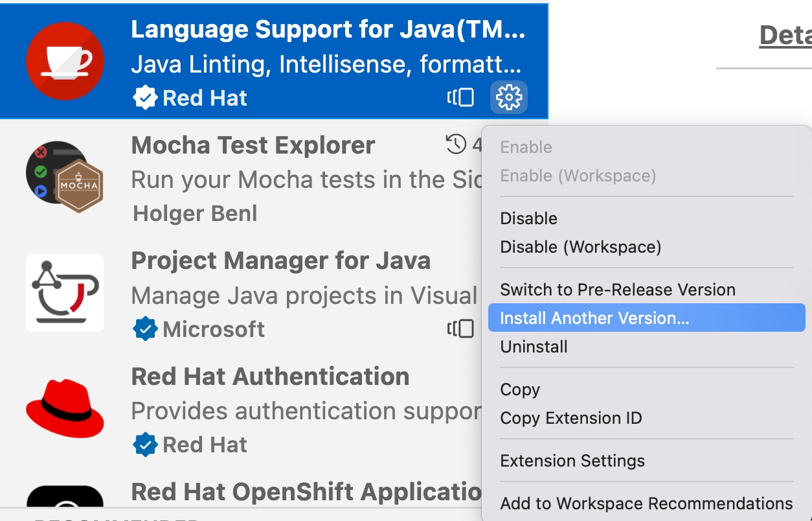The height and width of the screenshot is (521, 812).
Task: Add to Workspace Recommendations
Action: point(646,504)
